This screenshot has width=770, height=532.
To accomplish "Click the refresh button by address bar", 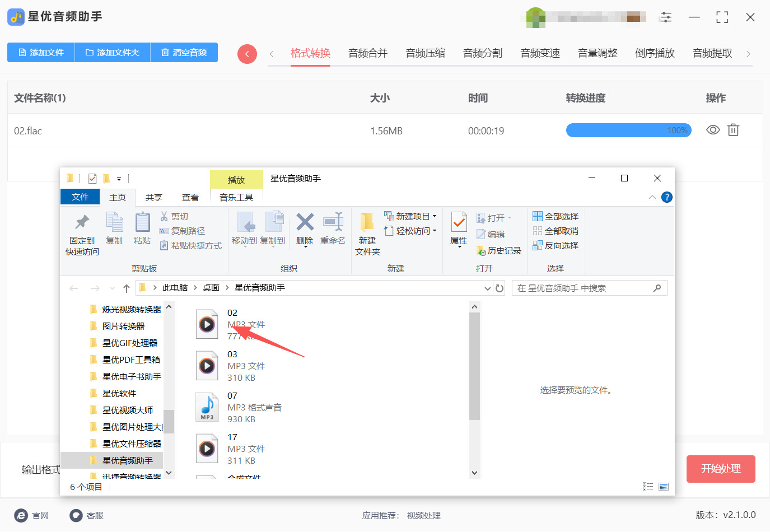I will click(x=500, y=288).
